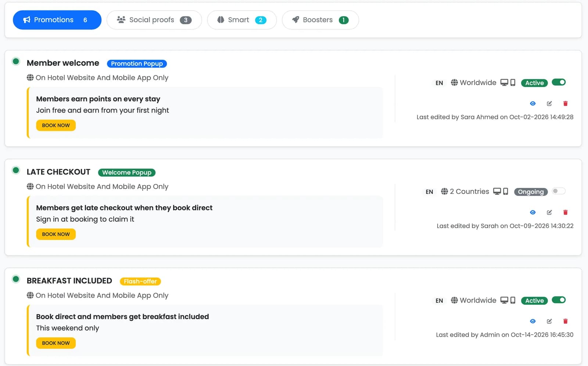Click BOOK NOW in BREAKFAST INCLUDED card
The height and width of the screenshot is (366, 588).
56,343
